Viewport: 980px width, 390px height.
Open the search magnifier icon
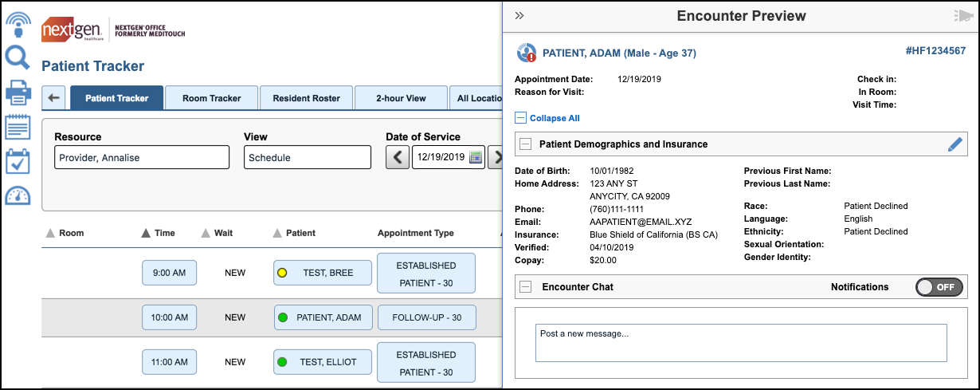[x=18, y=58]
